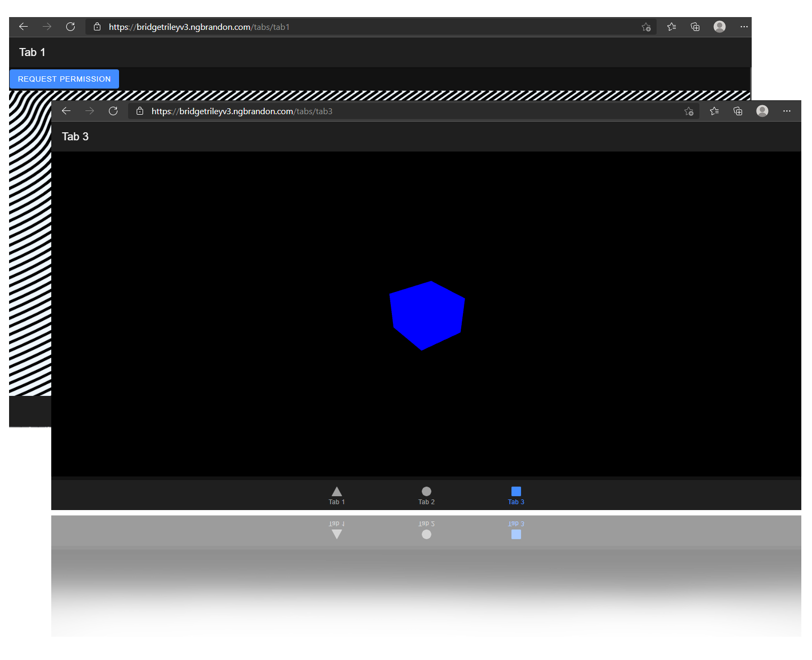Open collections in Tab 3 window

[738, 111]
